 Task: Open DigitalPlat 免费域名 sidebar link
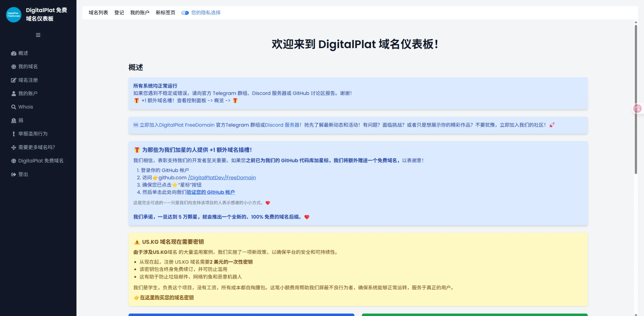point(37,161)
